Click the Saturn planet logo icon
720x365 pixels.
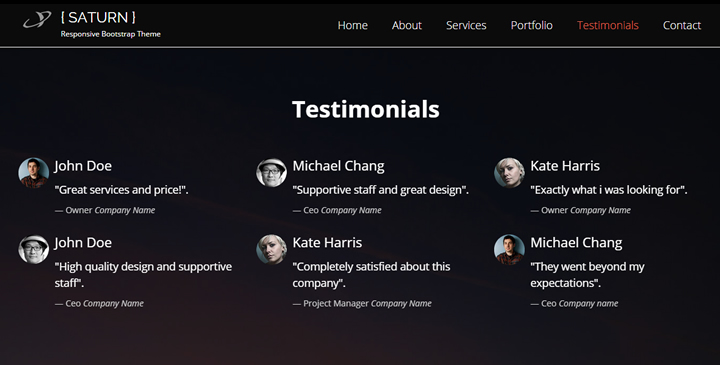pyautogui.click(x=37, y=19)
